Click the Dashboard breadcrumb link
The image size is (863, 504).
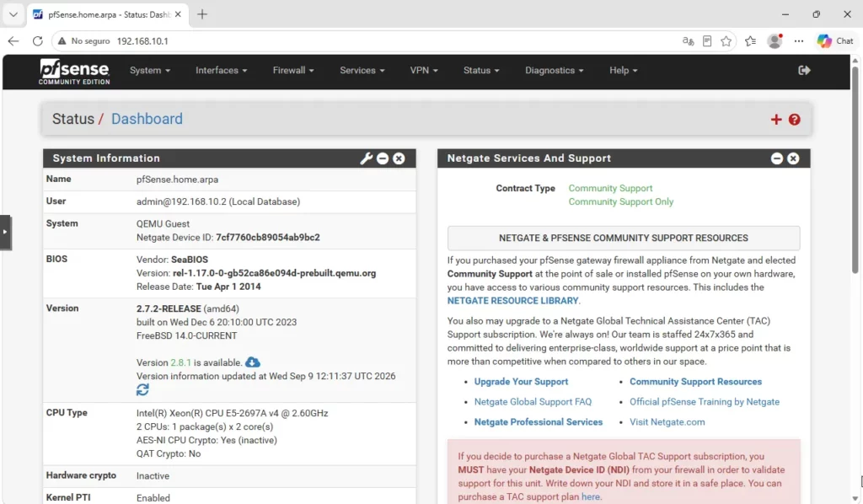click(147, 119)
